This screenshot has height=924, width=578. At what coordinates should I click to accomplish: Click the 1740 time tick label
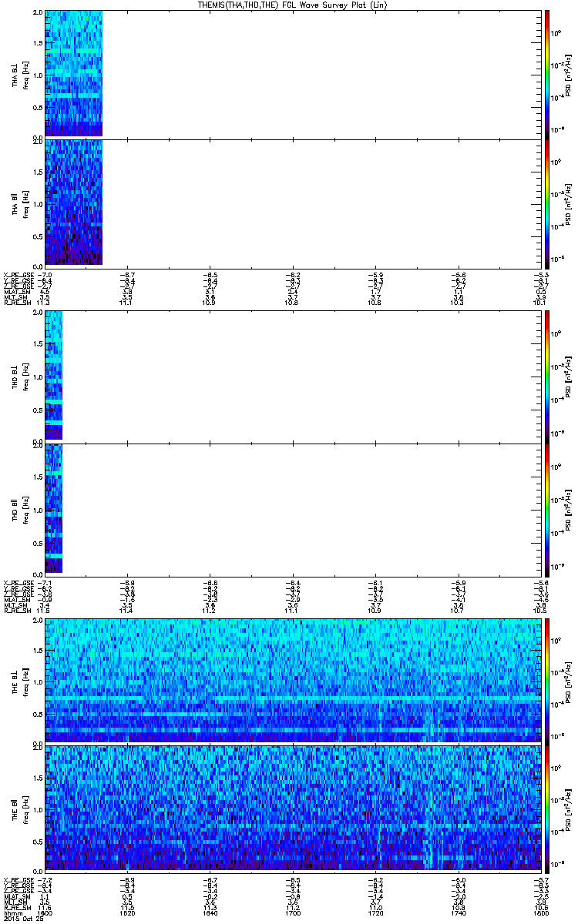click(x=458, y=912)
